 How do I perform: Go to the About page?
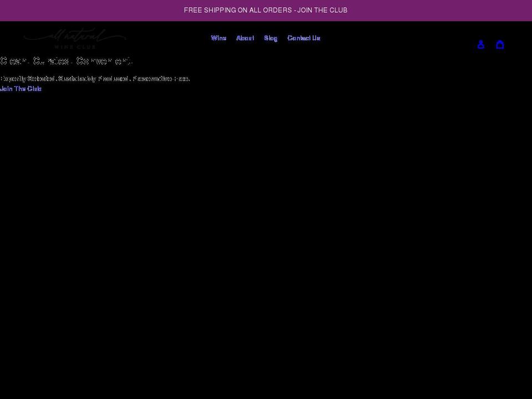[245, 38]
